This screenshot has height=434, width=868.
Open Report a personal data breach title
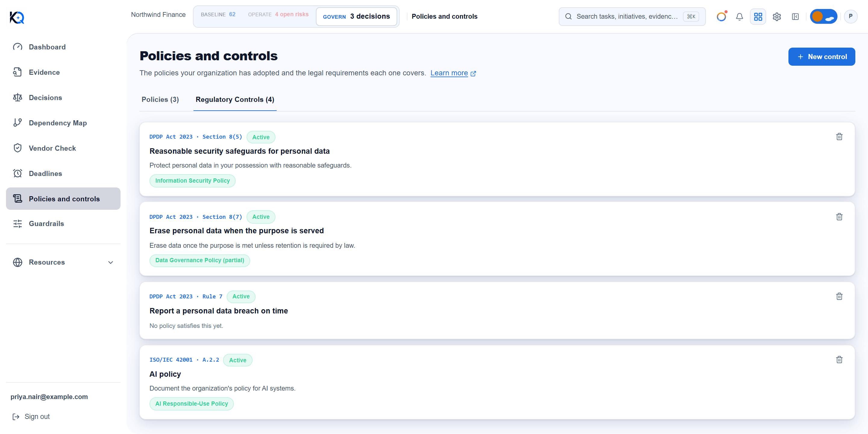pos(218,311)
